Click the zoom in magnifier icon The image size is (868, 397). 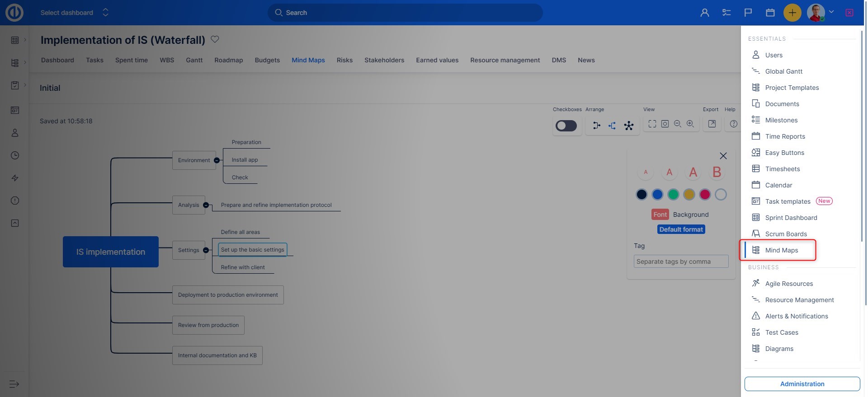[690, 124]
